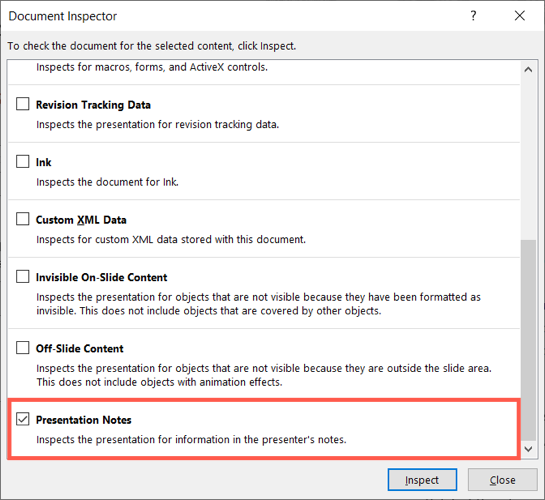
Task: Click the Revision Tracking Data label
Action: (x=93, y=105)
